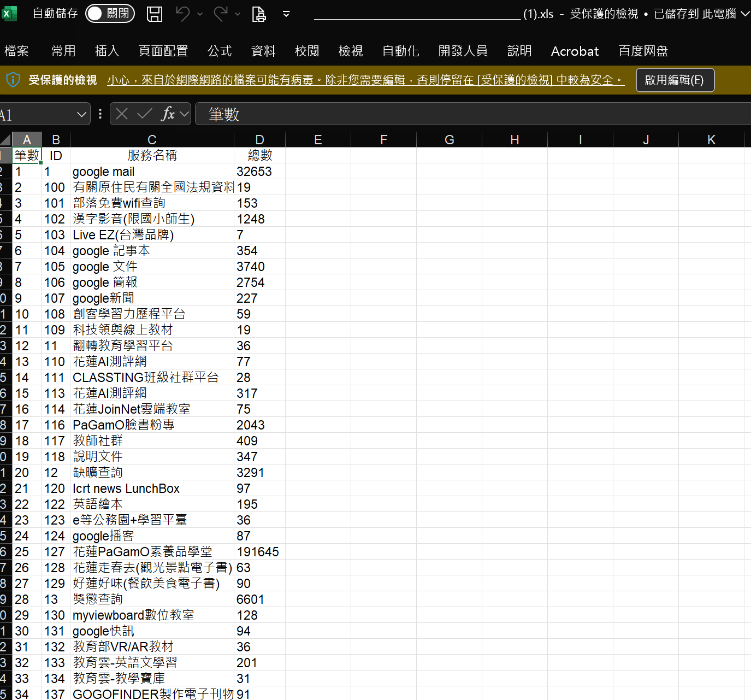Click the protected view warning link
This screenshot has height=700, width=751.
coord(366,80)
